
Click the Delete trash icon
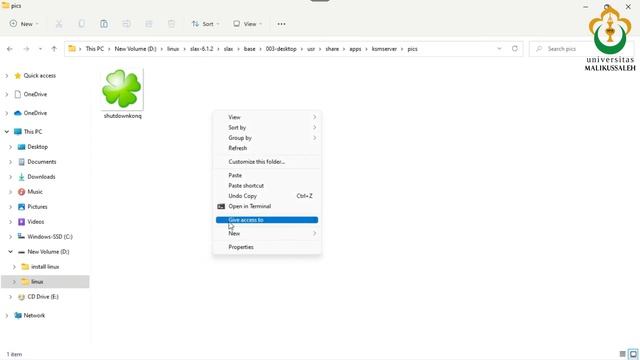click(171, 24)
